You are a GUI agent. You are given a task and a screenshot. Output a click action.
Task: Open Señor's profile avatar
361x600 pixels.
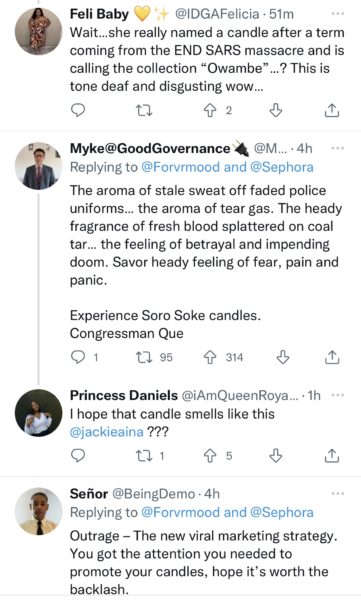[38, 511]
